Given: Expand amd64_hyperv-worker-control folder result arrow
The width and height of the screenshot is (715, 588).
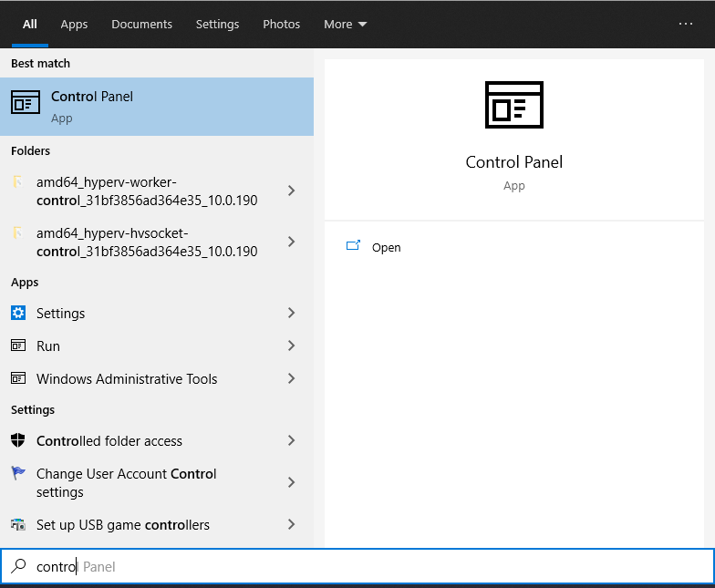Looking at the screenshot, I should pyautogui.click(x=292, y=191).
